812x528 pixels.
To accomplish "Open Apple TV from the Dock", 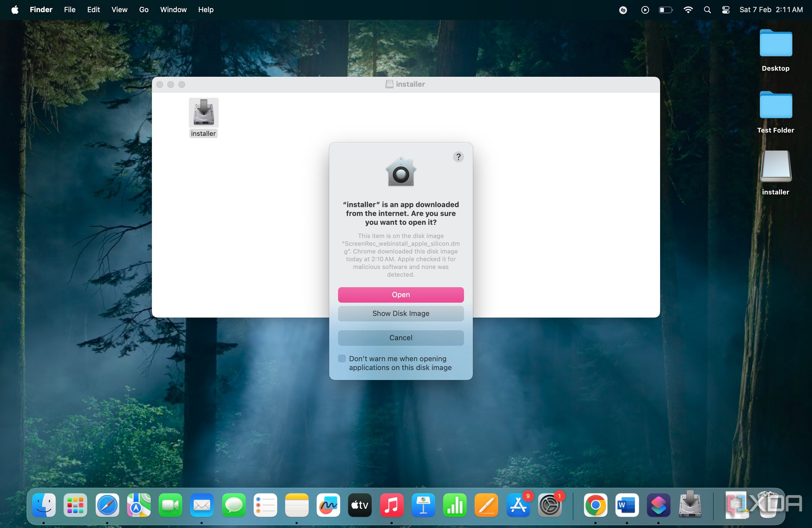I will coord(360,505).
